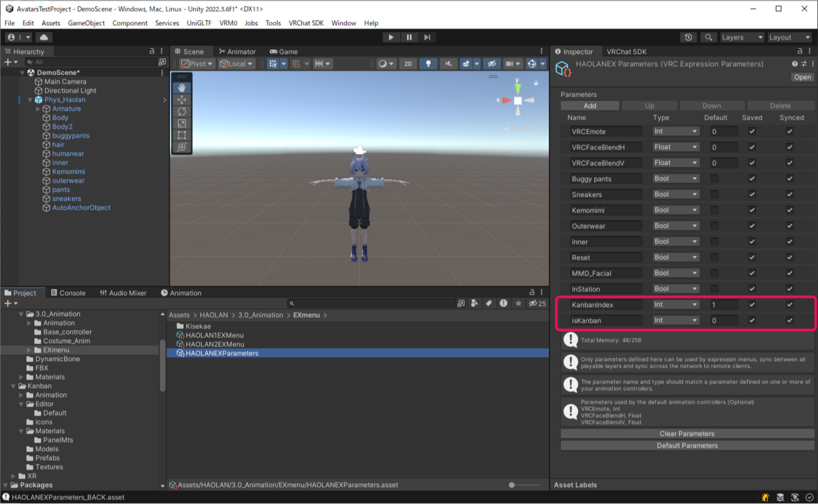Switch to the Console tab
The width and height of the screenshot is (818, 504).
coord(67,293)
